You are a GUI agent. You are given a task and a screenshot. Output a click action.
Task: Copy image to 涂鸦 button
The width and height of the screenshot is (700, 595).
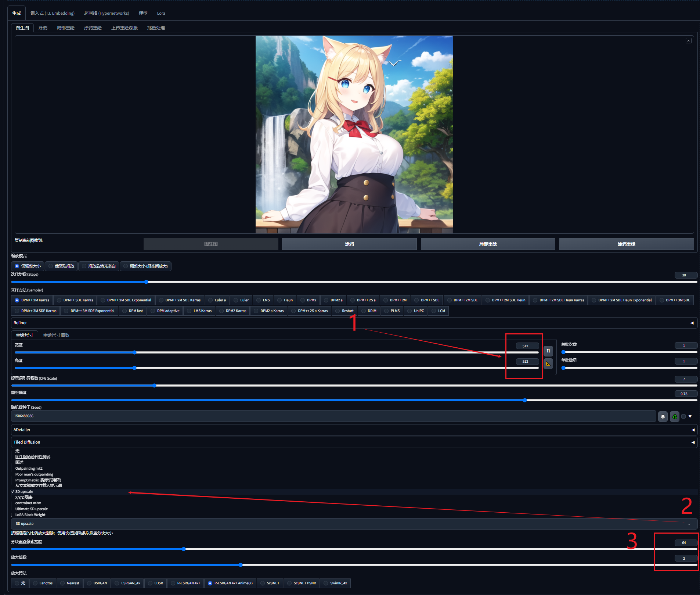click(x=349, y=244)
